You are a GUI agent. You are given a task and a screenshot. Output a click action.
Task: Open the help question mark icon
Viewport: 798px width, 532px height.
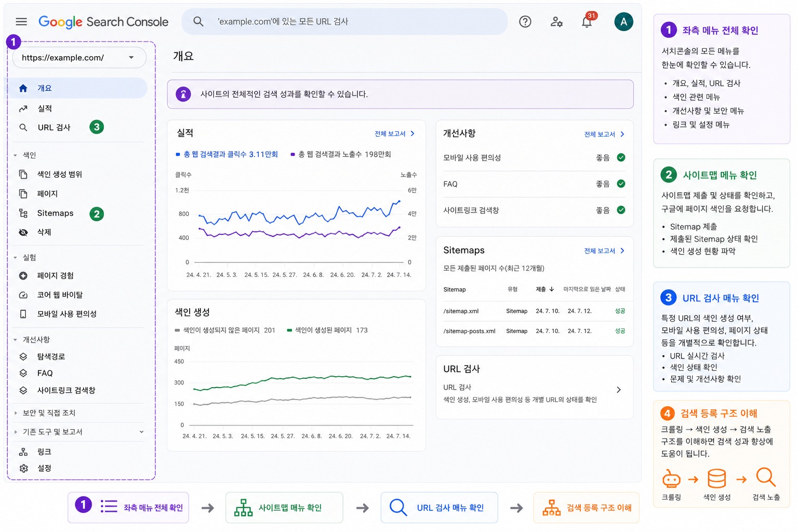[525, 21]
